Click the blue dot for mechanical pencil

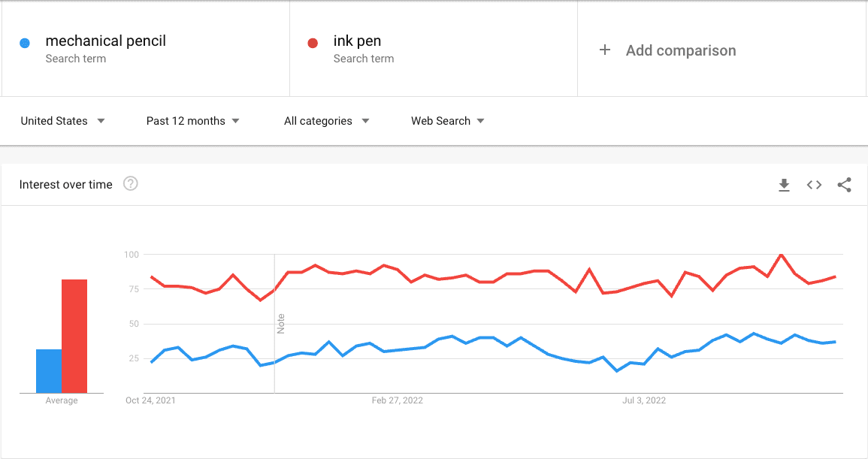pos(25,44)
